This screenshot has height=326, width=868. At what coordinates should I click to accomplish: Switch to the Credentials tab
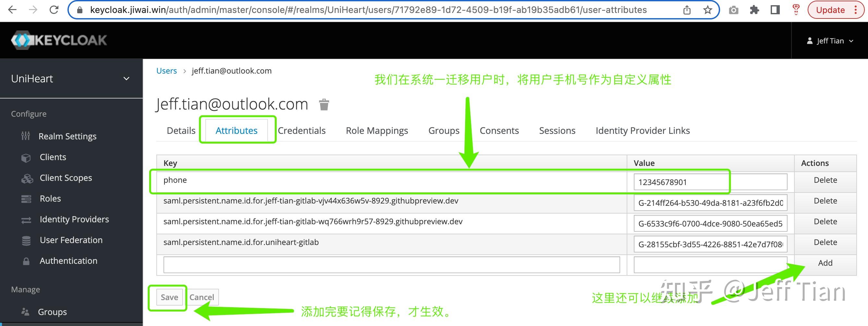click(302, 130)
